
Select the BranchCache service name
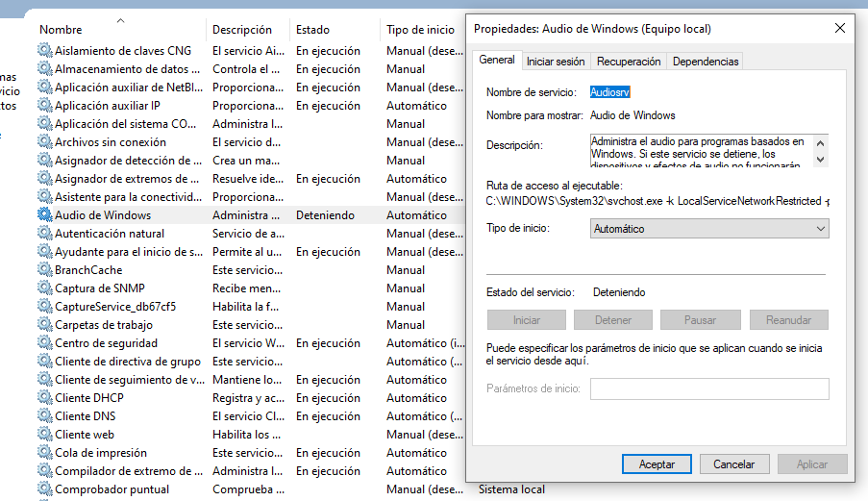click(88, 270)
